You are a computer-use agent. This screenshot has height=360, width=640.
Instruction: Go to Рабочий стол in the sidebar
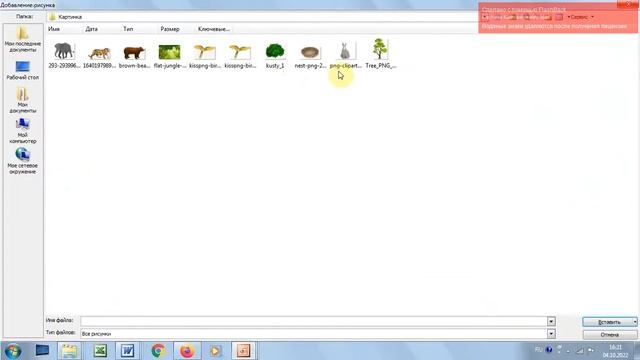tap(23, 70)
